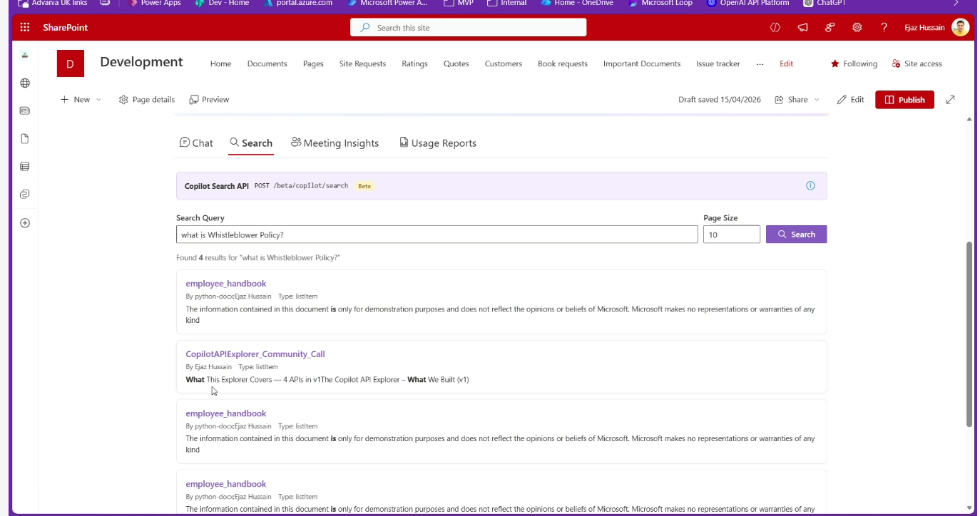The image size is (980, 516).
Task: Click the plus create icon in the left rail
Action: click(25, 223)
